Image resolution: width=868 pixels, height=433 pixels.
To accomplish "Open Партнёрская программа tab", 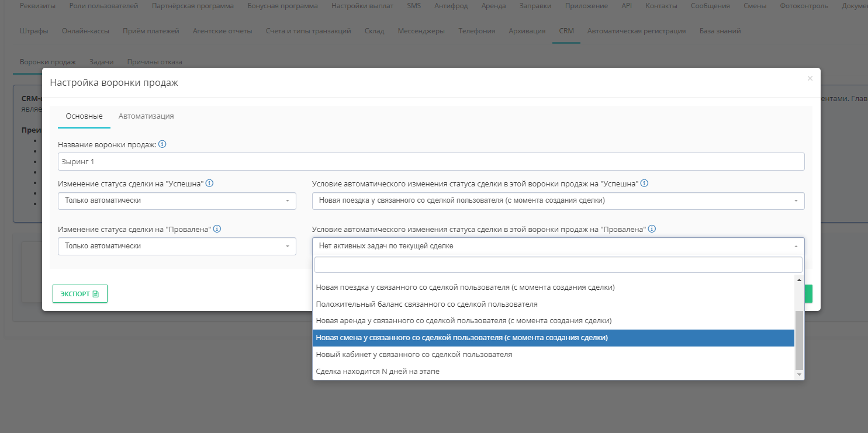I will pyautogui.click(x=192, y=6).
